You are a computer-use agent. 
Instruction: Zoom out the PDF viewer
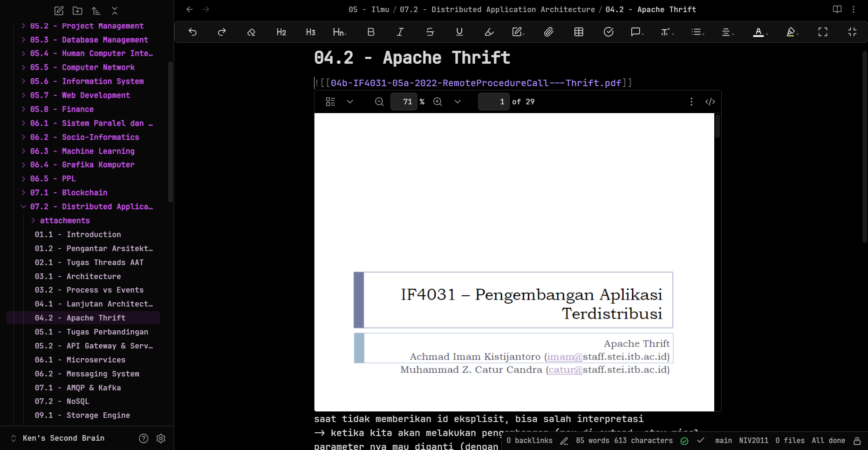click(379, 102)
